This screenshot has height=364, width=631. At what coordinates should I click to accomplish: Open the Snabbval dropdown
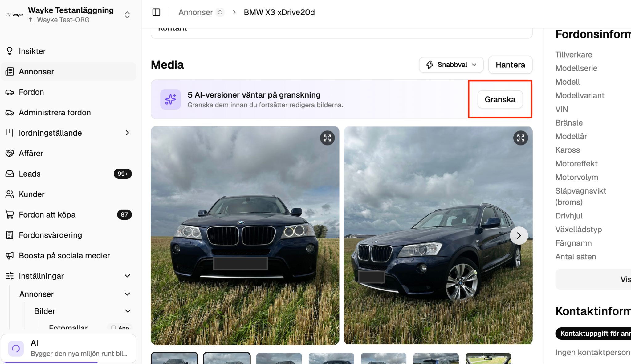451,65
